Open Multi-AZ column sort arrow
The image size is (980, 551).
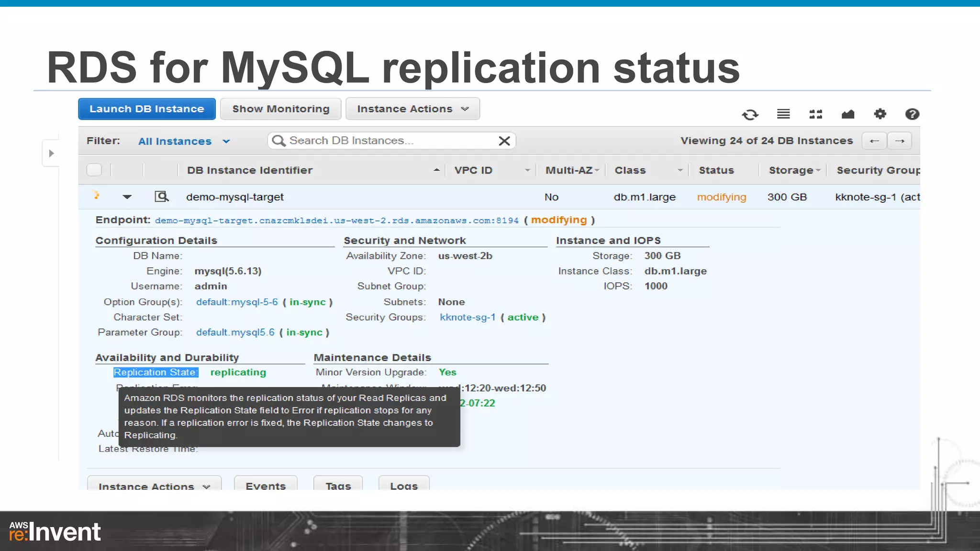tap(597, 170)
